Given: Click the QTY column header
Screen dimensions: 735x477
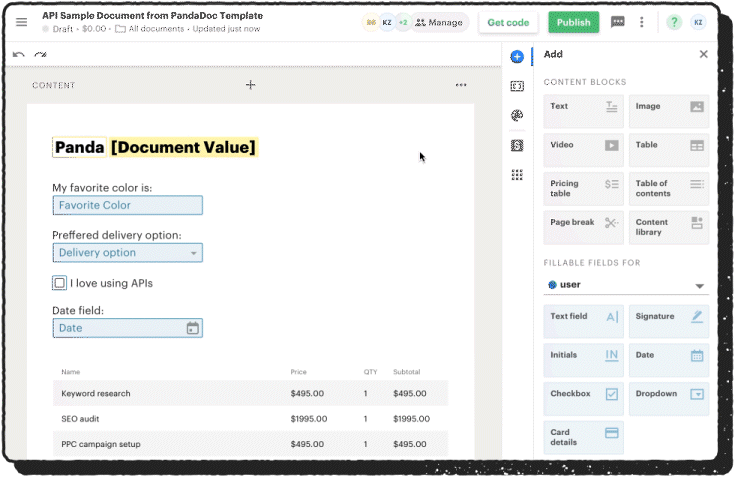Looking at the screenshot, I should 370,372.
